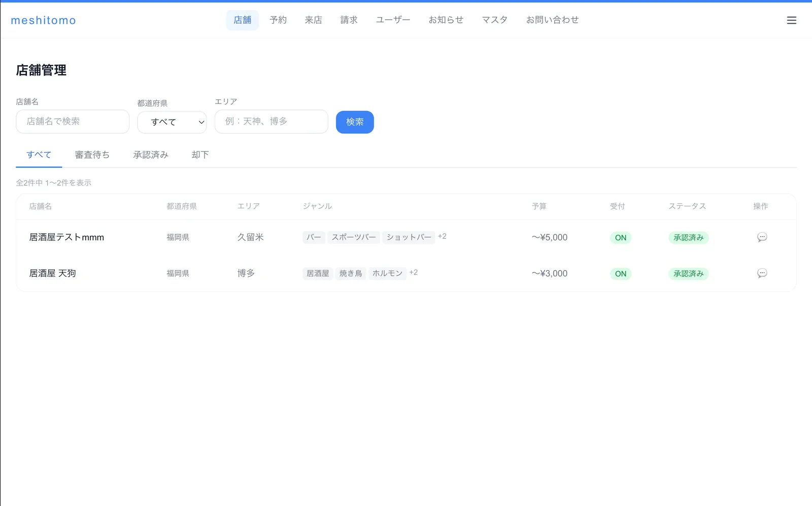The width and height of the screenshot is (812, 506).
Task: Click +2 genres in 居酒屋テストmmm row
Action: 442,236
